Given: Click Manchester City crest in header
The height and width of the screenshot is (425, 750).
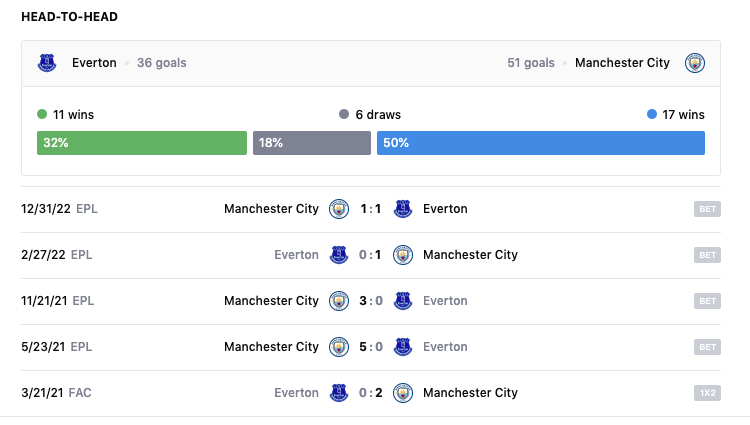Looking at the screenshot, I should pyautogui.click(x=695, y=63).
